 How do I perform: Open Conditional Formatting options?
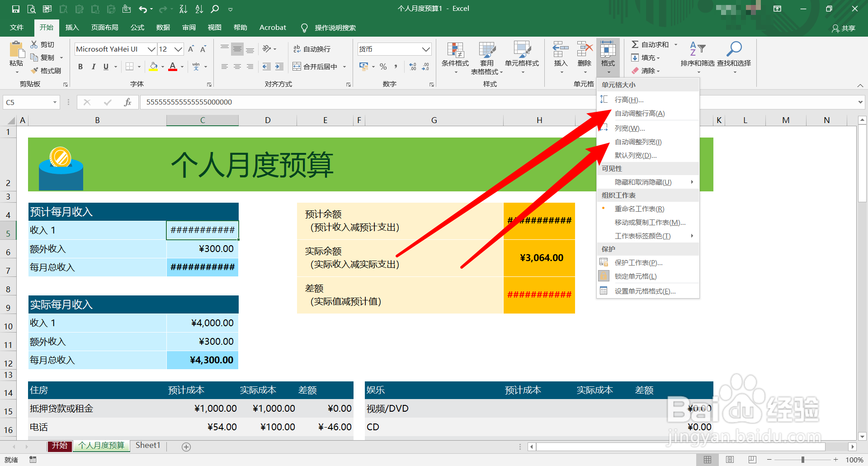point(455,57)
